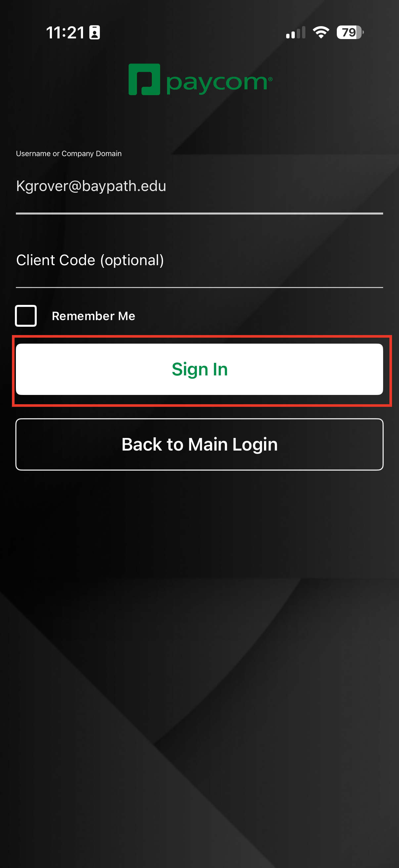Tap the underline beneath the username email

click(x=199, y=213)
